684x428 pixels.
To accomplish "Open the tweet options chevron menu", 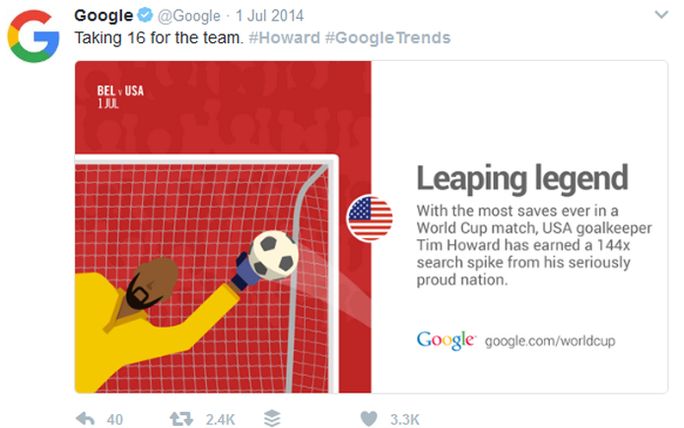I will pyautogui.click(x=660, y=16).
